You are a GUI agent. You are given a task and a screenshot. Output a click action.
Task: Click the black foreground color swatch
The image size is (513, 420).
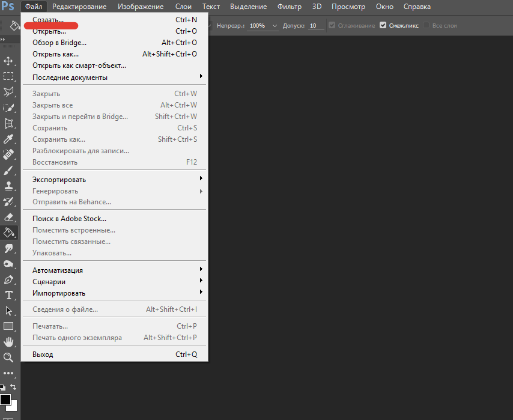pyautogui.click(x=5, y=399)
